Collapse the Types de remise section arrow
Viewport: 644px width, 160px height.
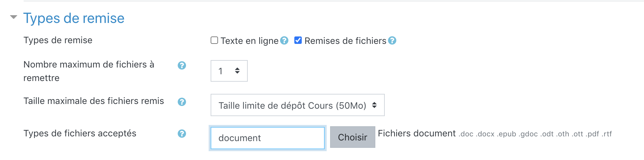pos(14,17)
